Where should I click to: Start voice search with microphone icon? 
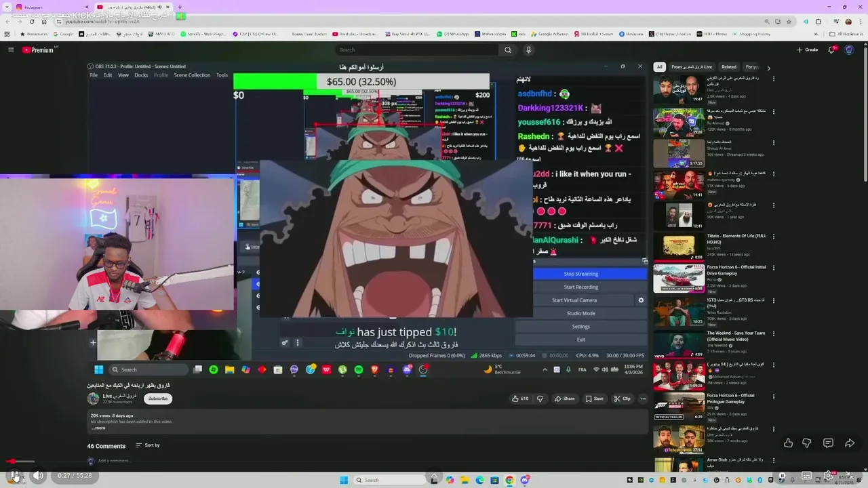point(528,49)
